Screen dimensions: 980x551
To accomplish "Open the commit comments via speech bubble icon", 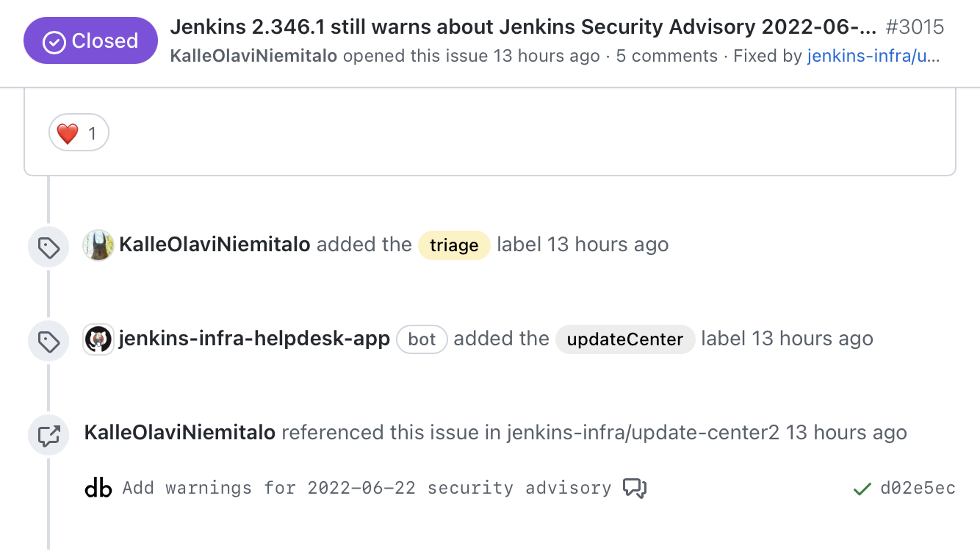I will [x=635, y=487].
